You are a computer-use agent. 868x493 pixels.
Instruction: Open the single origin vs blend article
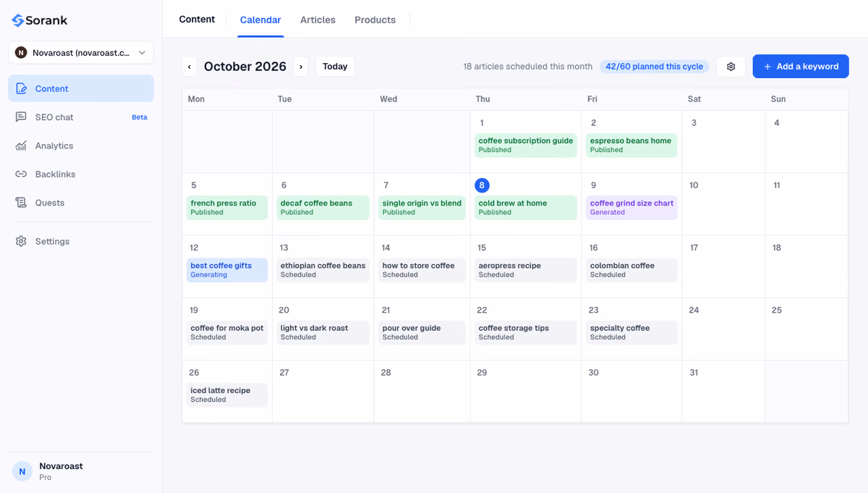click(422, 208)
